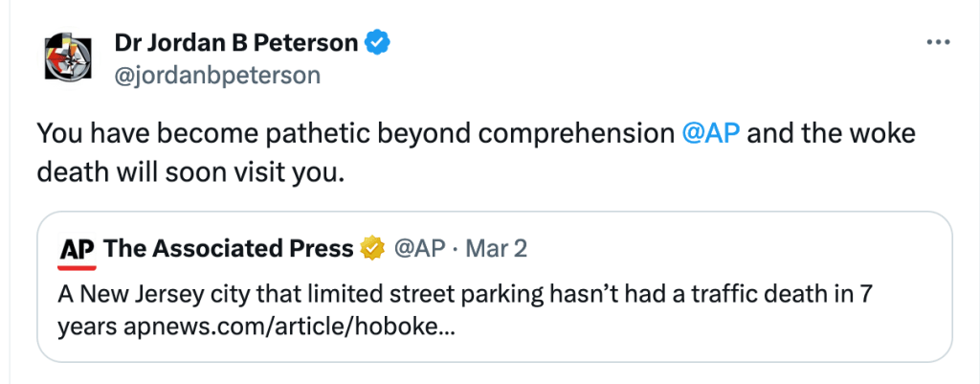Click the blue @AP mention in tweet text
Screen dimensions: 980x384
tap(710, 133)
